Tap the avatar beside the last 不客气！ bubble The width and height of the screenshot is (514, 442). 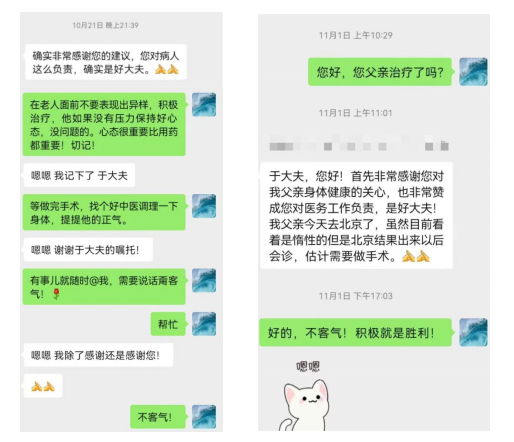point(204,417)
